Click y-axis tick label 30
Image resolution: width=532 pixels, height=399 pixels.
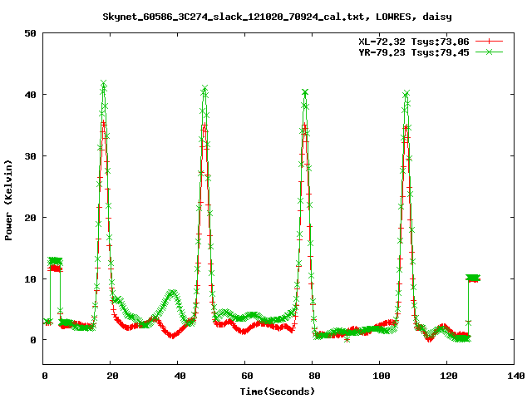[30, 156]
